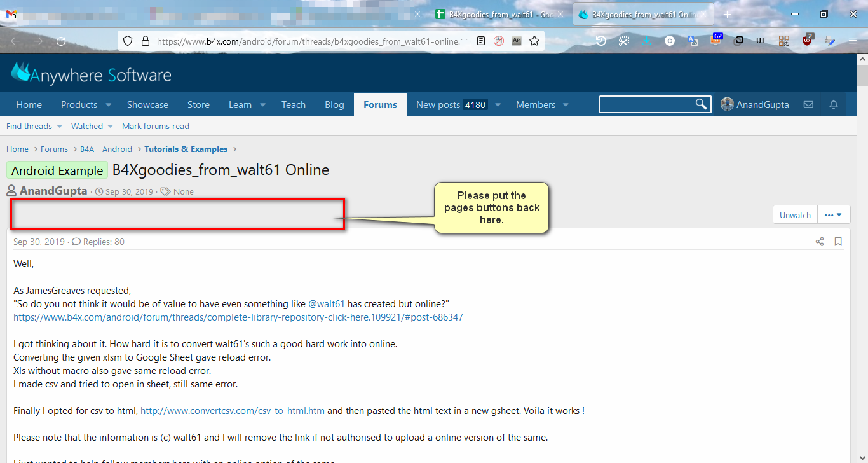Open the tracking protection shield icon
Screen dimensions: 868x463
click(x=128, y=41)
